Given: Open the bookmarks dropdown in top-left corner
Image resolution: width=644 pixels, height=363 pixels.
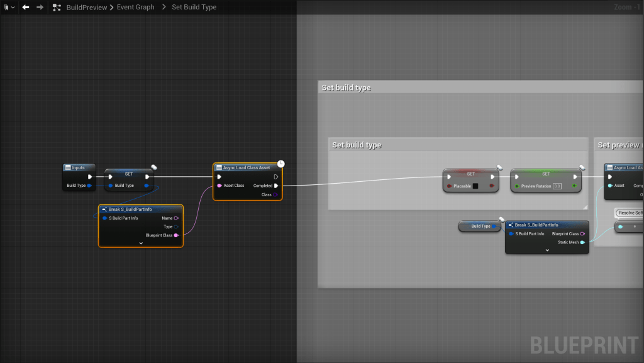Looking at the screenshot, I should (9, 8).
